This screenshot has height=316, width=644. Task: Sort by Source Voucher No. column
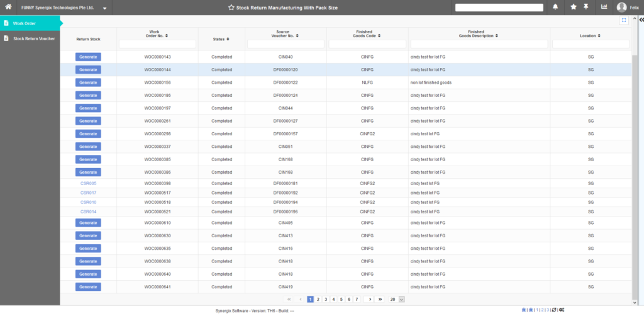[297, 36]
